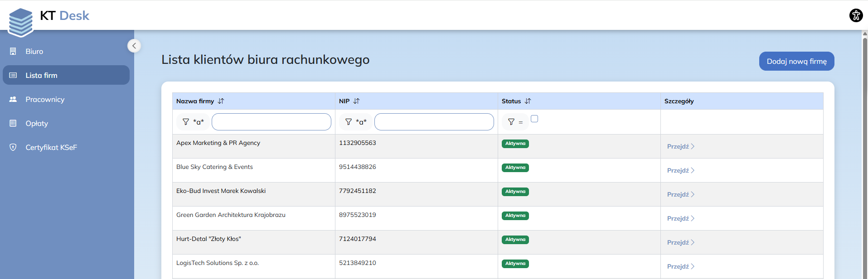The width and height of the screenshot is (868, 279).
Task: Click the Nazwa firmy filter text field
Action: click(271, 122)
